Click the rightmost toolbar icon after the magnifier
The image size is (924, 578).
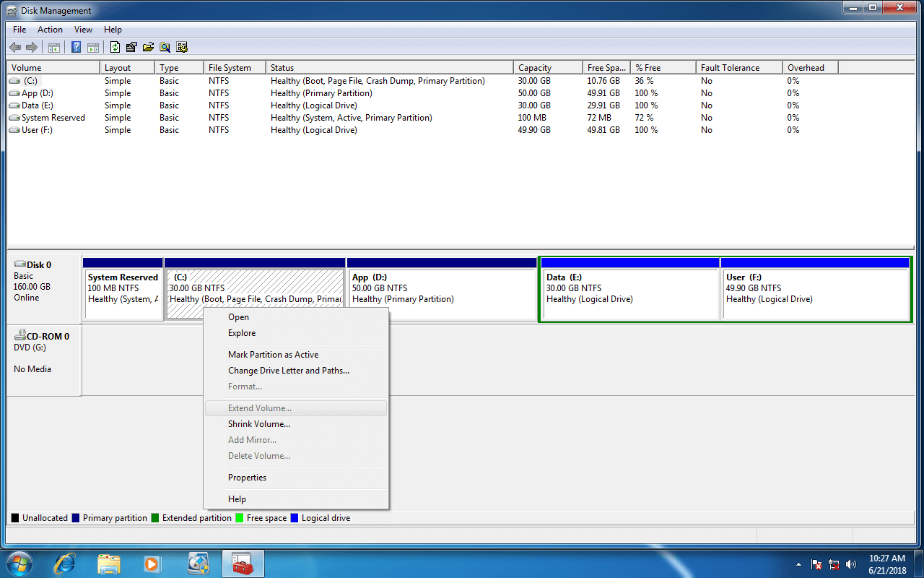182,48
